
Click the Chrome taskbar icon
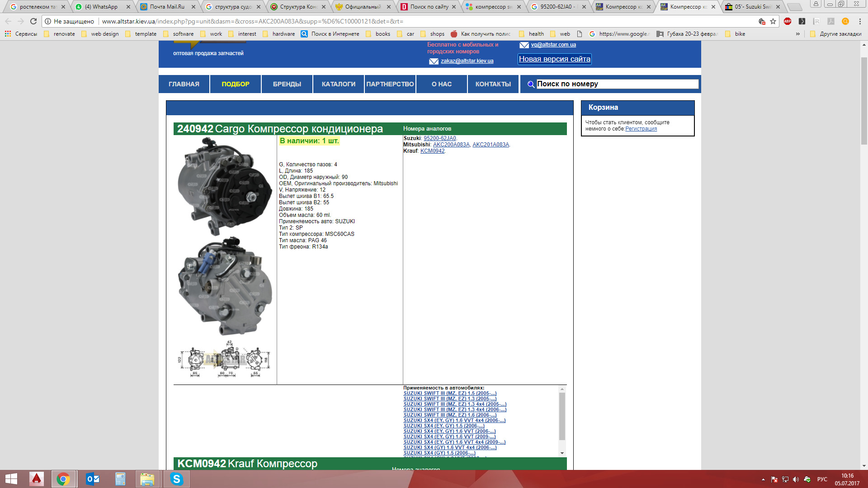pyautogui.click(x=63, y=479)
